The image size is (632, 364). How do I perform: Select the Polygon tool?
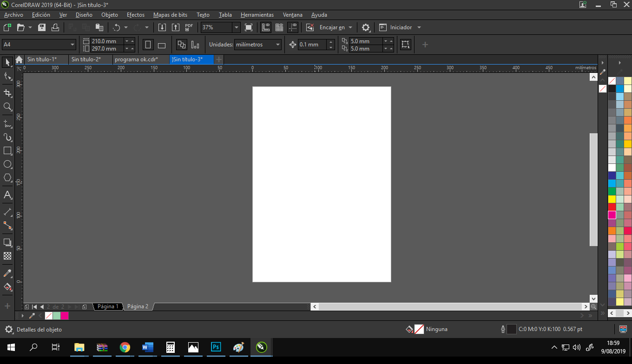tap(7, 178)
